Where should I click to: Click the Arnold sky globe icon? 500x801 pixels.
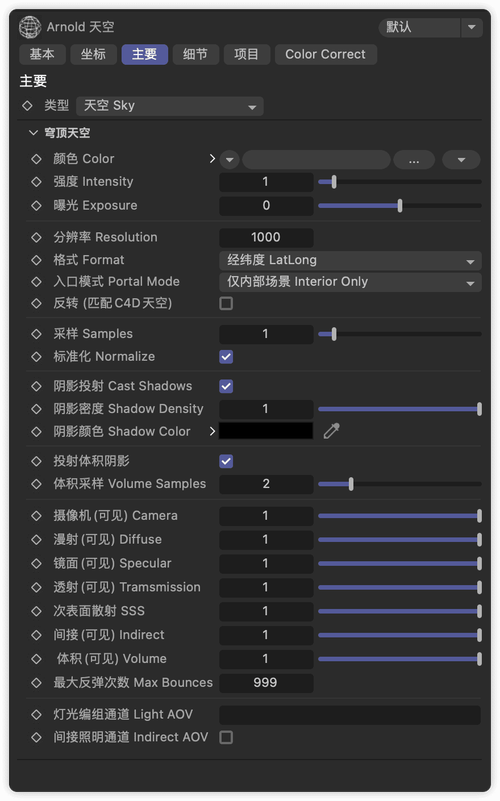coord(30,27)
